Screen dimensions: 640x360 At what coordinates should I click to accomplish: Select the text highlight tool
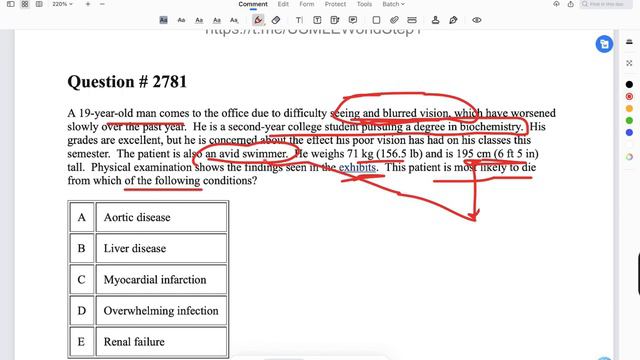coord(163,20)
